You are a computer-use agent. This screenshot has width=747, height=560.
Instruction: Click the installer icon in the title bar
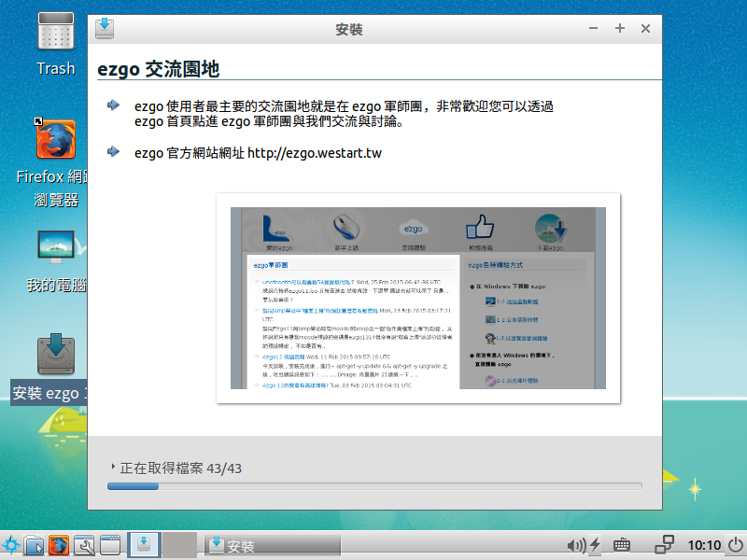[x=105, y=29]
